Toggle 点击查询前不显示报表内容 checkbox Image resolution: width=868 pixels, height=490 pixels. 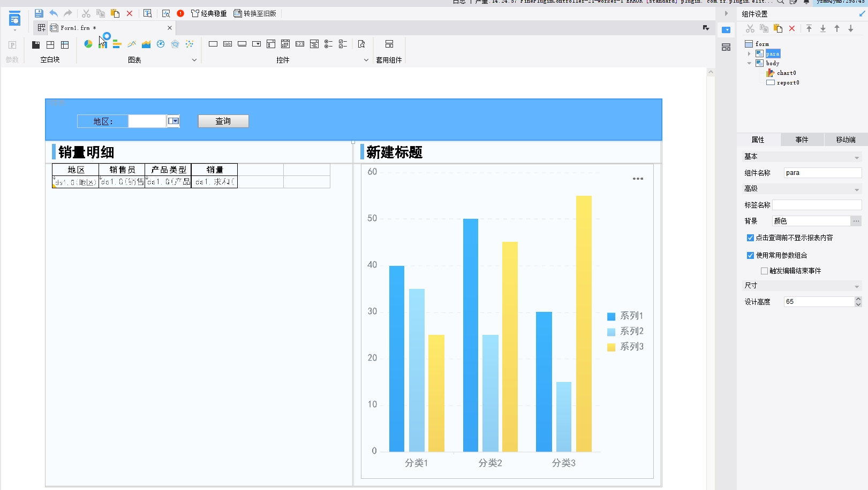pos(750,238)
